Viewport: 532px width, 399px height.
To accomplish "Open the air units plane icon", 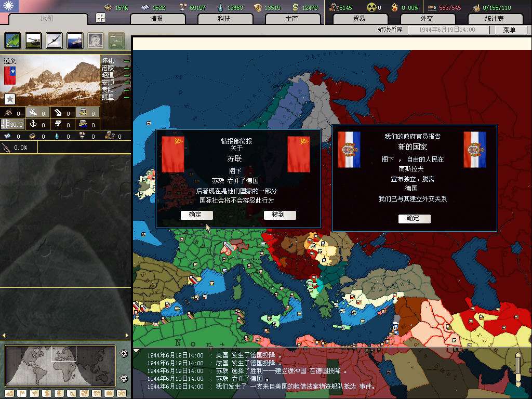I will pyautogui.click(x=54, y=41).
